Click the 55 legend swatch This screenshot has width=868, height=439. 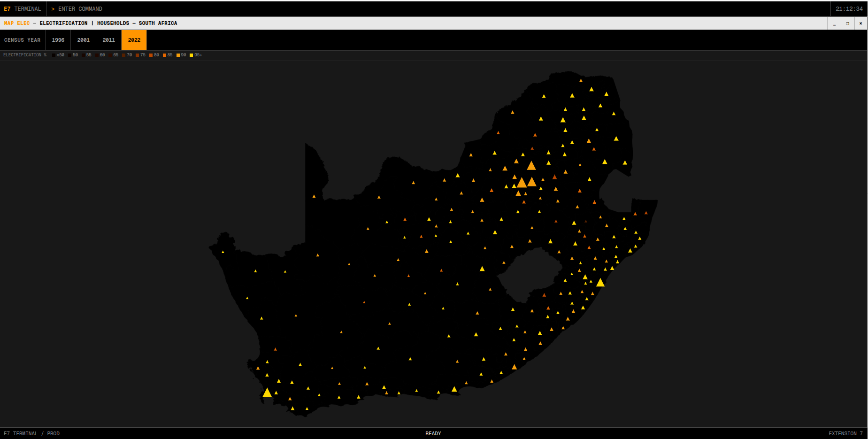point(83,55)
